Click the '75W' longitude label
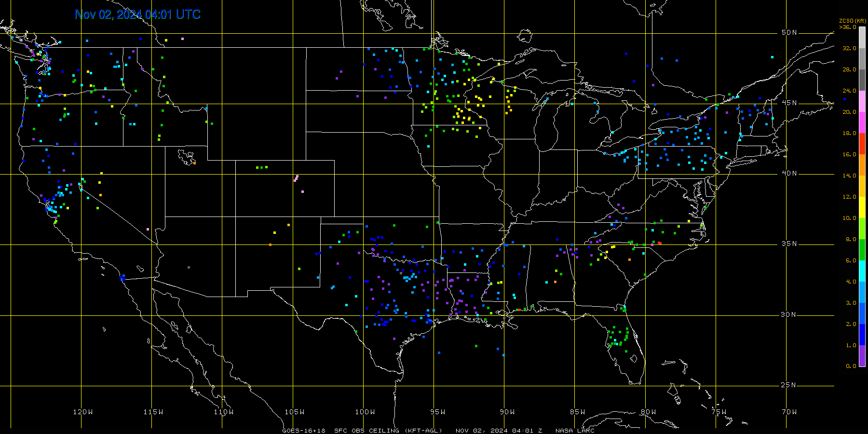 point(719,412)
